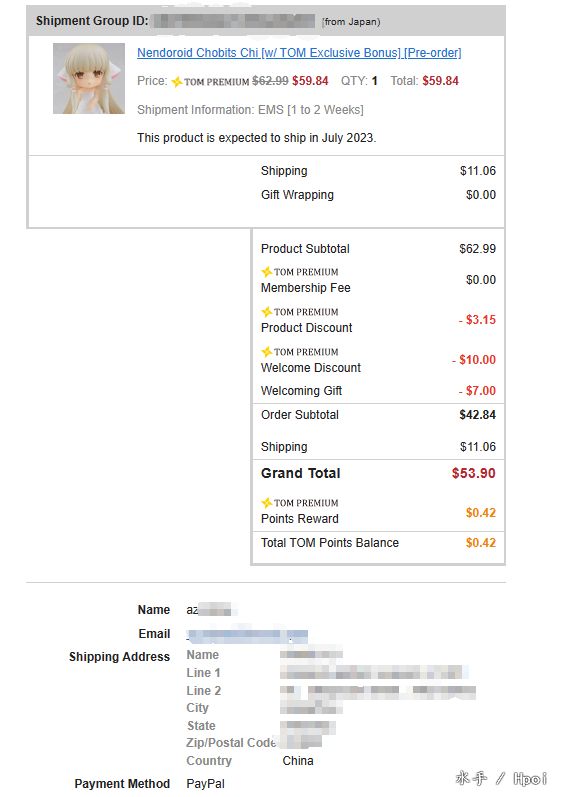
Task: Click the Gift Wrapping amount $0.00
Action: pyautogui.click(x=481, y=195)
